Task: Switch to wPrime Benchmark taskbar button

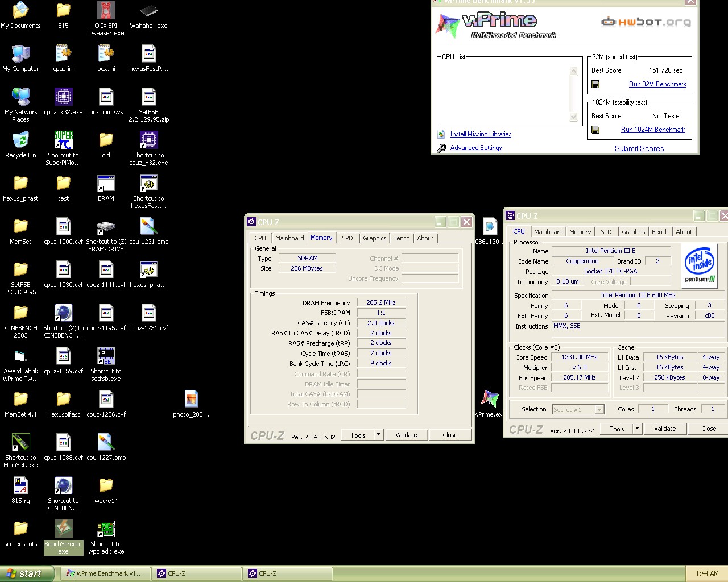Action: pyautogui.click(x=105, y=573)
